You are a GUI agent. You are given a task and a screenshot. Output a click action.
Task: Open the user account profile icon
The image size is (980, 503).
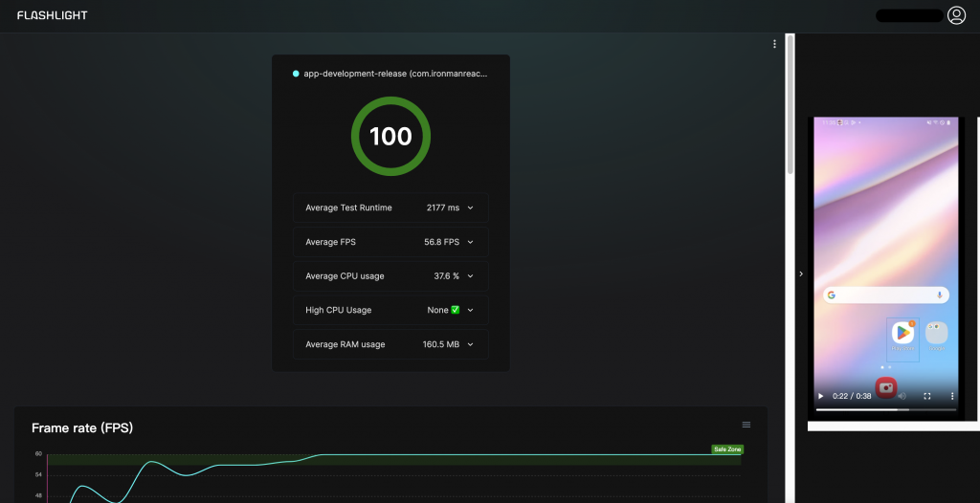pos(956,15)
